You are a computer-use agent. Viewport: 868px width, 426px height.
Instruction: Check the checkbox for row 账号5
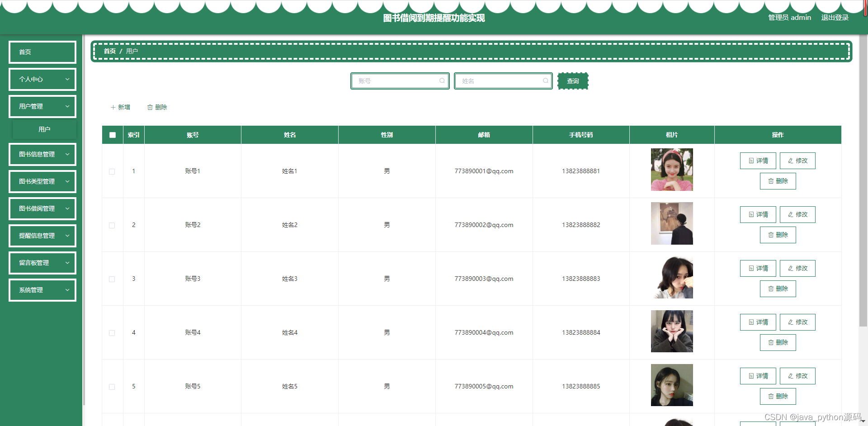112,387
